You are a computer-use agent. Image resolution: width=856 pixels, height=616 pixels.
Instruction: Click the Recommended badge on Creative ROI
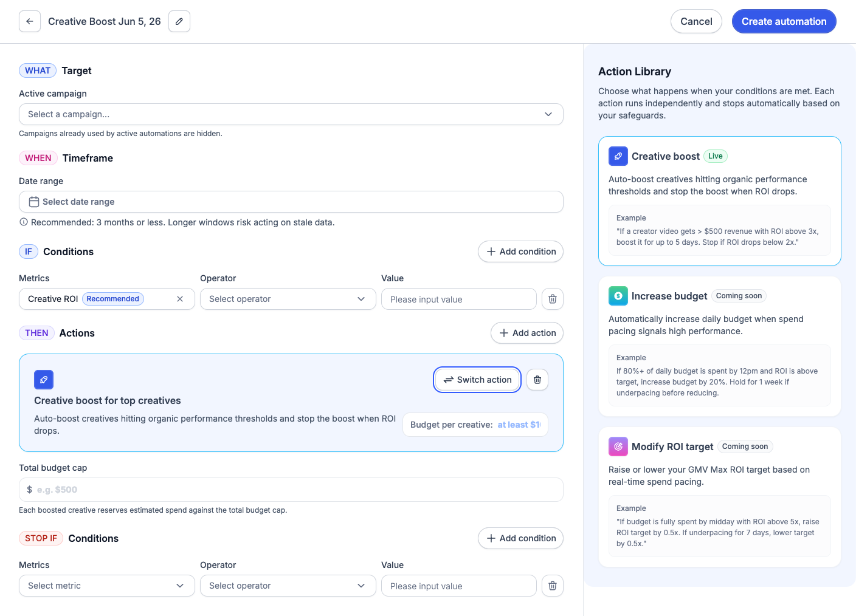(113, 299)
